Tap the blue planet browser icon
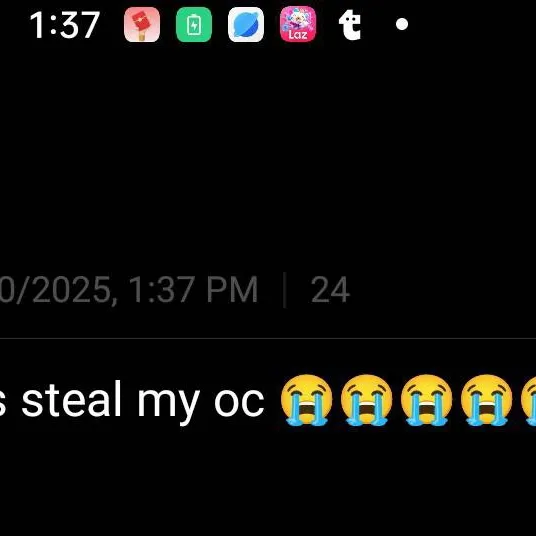This screenshot has width=536, height=536. pos(246,24)
